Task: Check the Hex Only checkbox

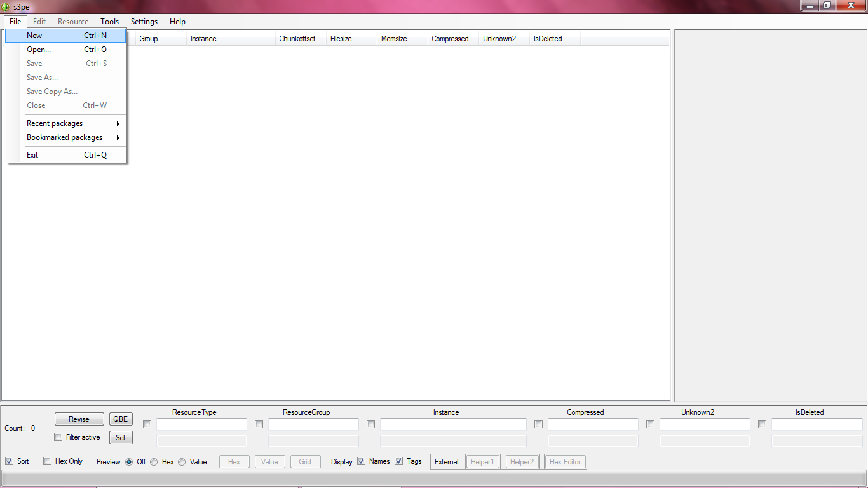Action: [47, 461]
